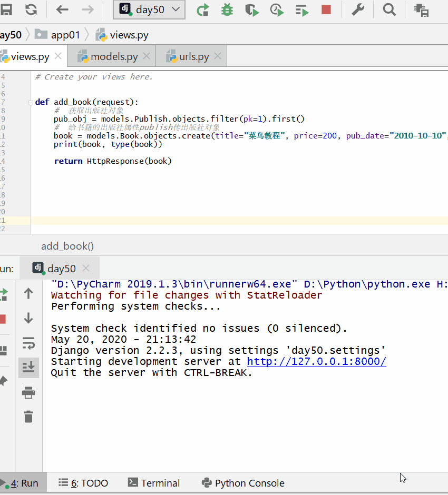The width and height of the screenshot is (448, 495).
Task: Click the Search Everywhere magnifier icon
Action: [x=389, y=9]
